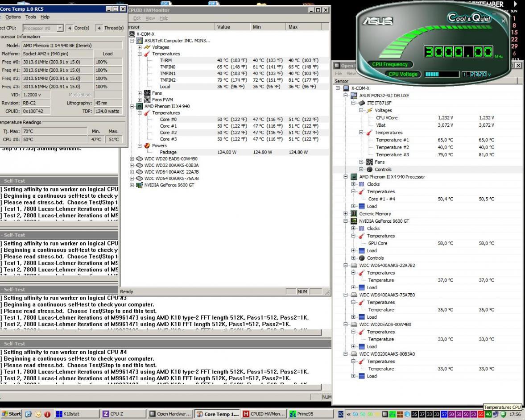The image size is (525, 420).
Task: Open the Options menu in Core Temp
Action: coord(13,17)
